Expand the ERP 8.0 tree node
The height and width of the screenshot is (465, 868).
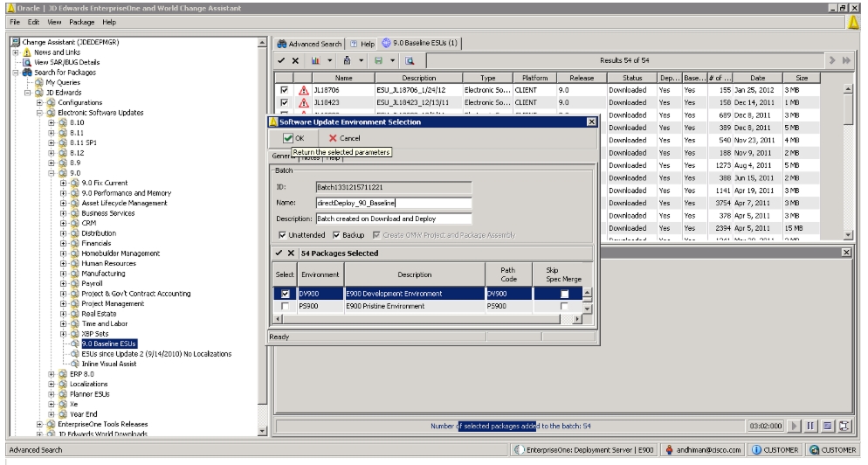[x=51, y=374]
